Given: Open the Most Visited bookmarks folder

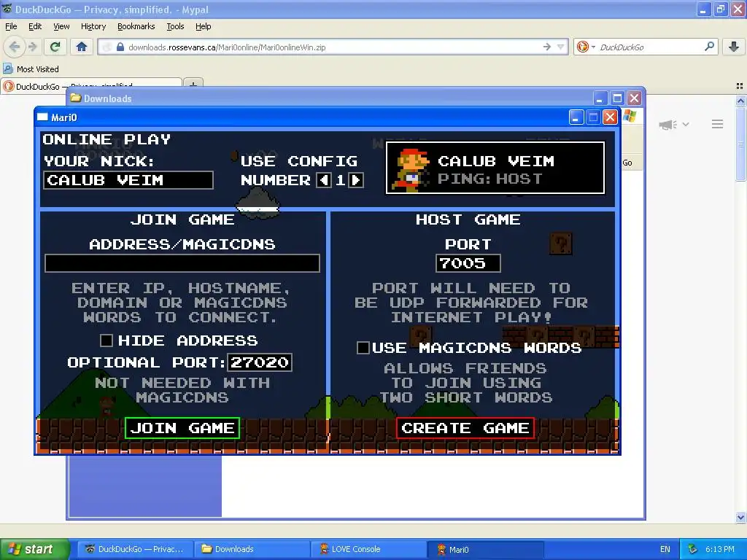Looking at the screenshot, I should click(x=31, y=69).
